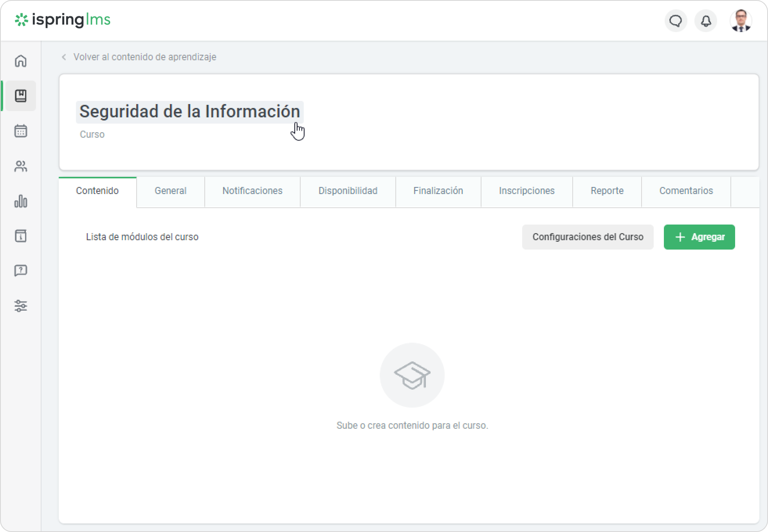This screenshot has height=532, width=768.
Task: Open the help question mark icon
Action: coord(21,270)
